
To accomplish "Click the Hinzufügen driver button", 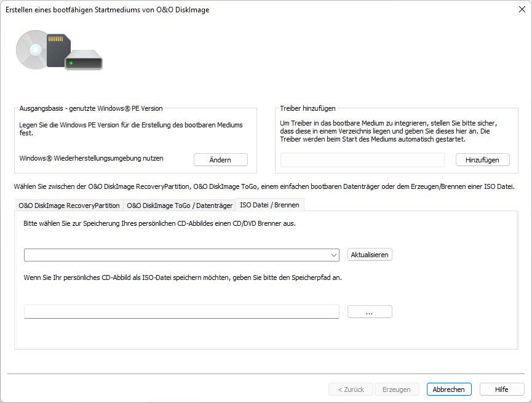I will (x=482, y=159).
